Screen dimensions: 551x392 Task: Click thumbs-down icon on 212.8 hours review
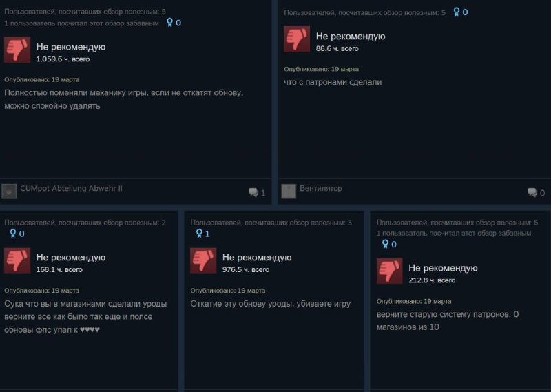point(389,271)
